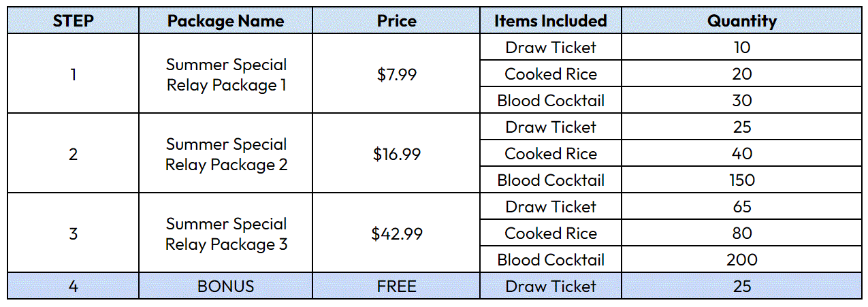Click the Cooked Rice quantity 80 cell
The image size is (868, 307).
click(742, 233)
